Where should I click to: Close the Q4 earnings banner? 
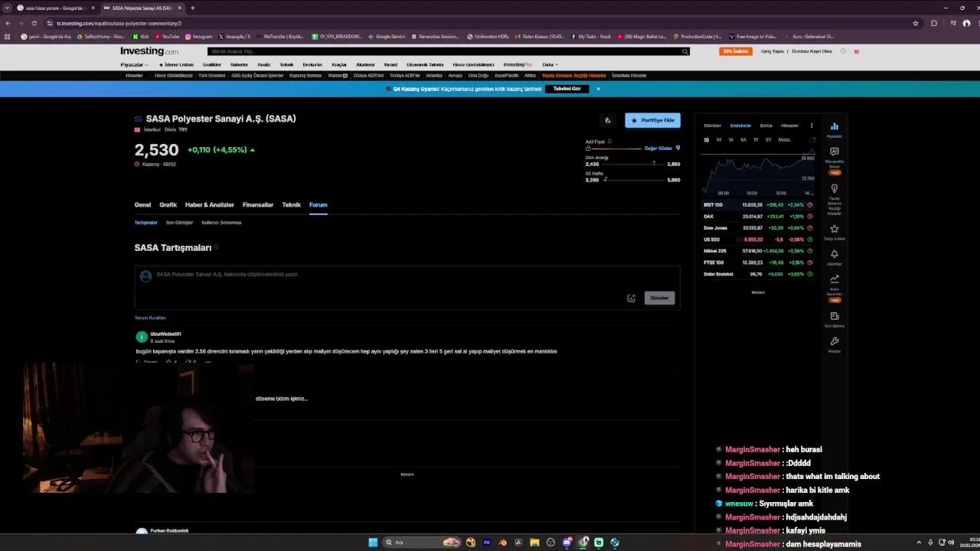pyautogui.click(x=598, y=89)
